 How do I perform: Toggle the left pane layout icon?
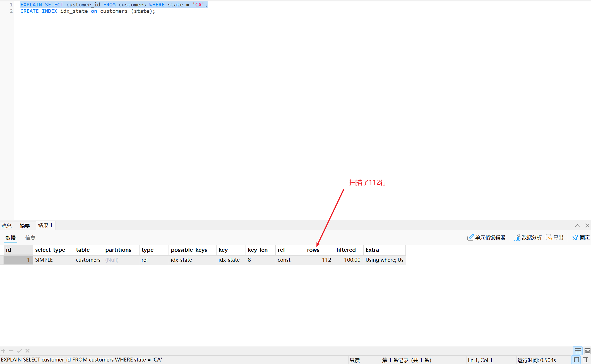[x=576, y=360]
